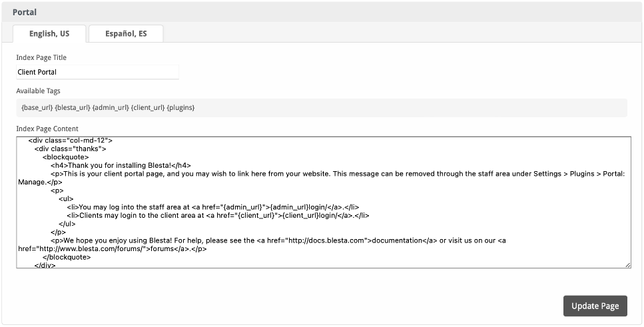The image size is (644, 327).
Task: Click the {blesta_url} available tag
Action: click(x=73, y=107)
